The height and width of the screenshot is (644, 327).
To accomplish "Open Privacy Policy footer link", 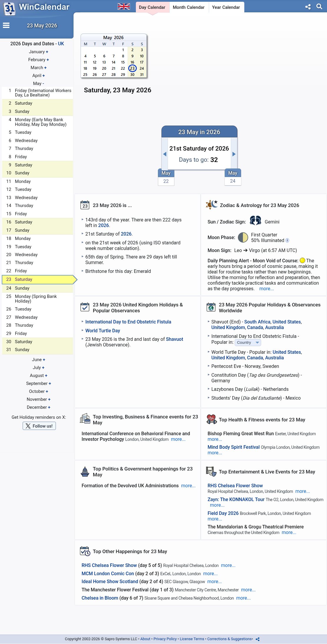I will pyautogui.click(x=165, y=639).
